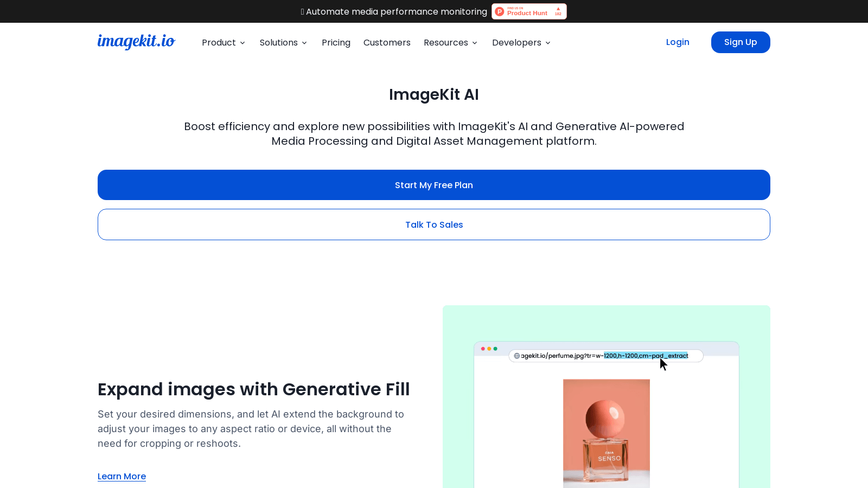Click the ImageKit AI heading
This screenshot has height=488, width=868.
pyautogui.click(x=434, y=94)
